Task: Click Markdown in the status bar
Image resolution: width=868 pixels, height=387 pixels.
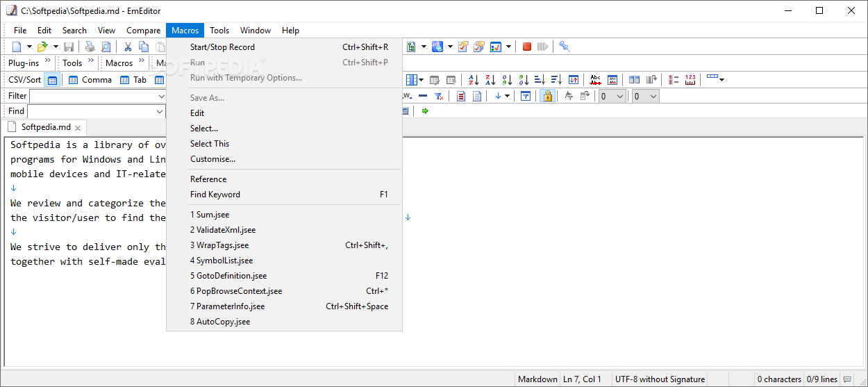Action: click(x=537, y=379)
